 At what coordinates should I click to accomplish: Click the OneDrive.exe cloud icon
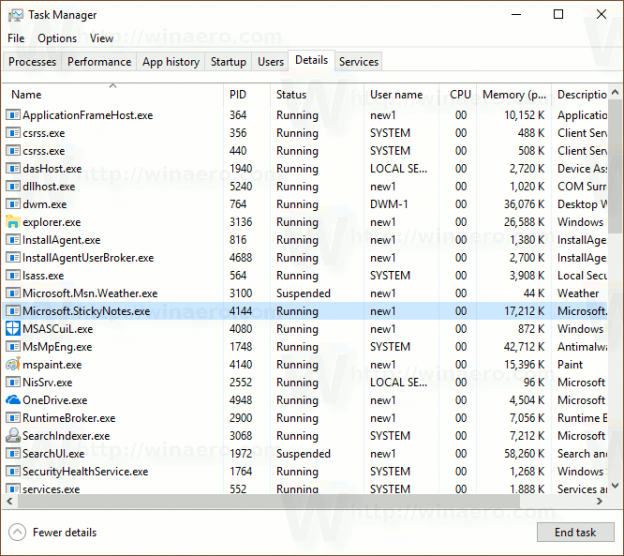[13, 400]
